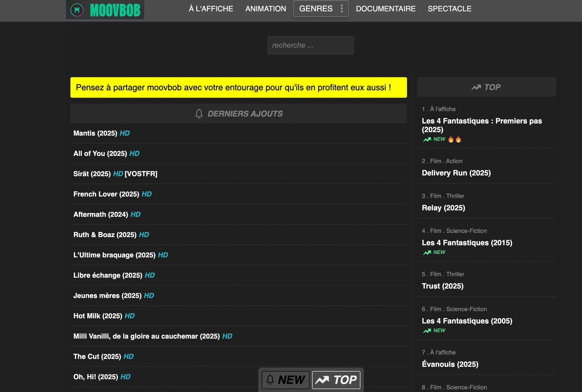The width and height of the screenshot is (582, 392).
Task: Open Milli Vanilli, de la gloire au cauchemar
Action: tap(147, 336)
